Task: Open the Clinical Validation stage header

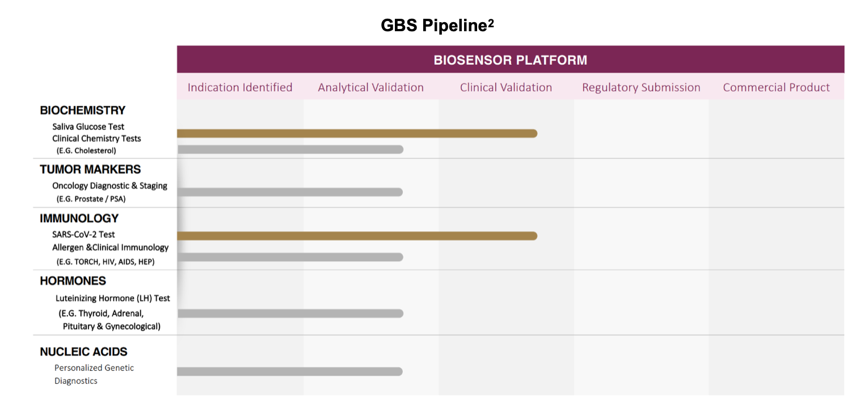Action: (505, 87)
